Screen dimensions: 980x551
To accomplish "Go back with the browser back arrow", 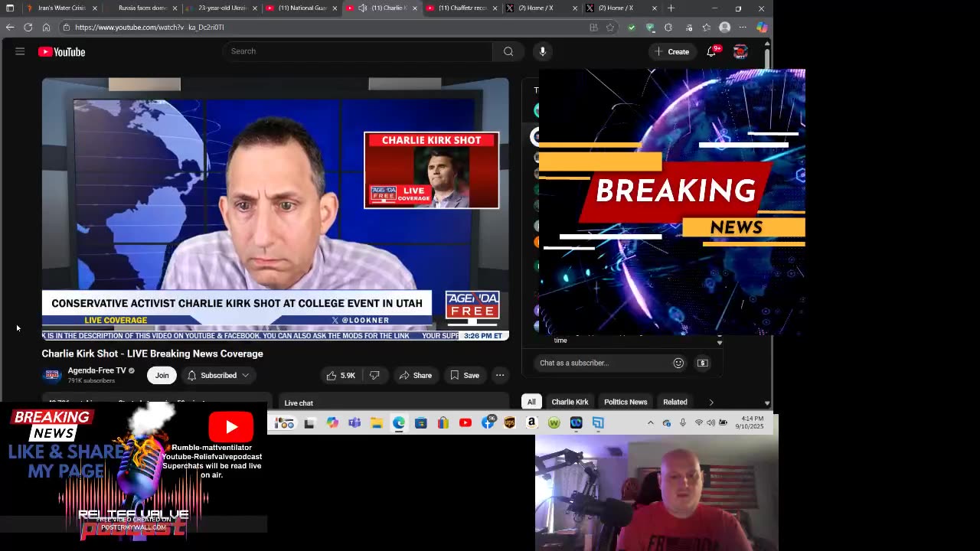I will pyautogui.click(x=10, y=27).
